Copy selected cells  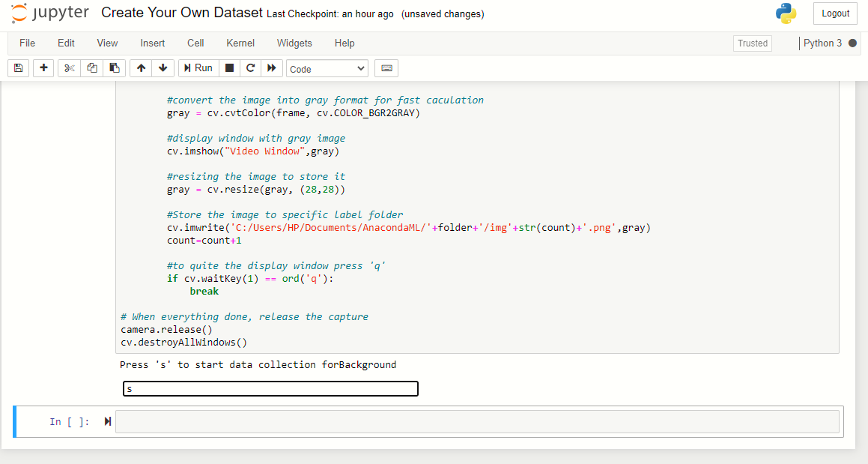(x=92, y=68)
